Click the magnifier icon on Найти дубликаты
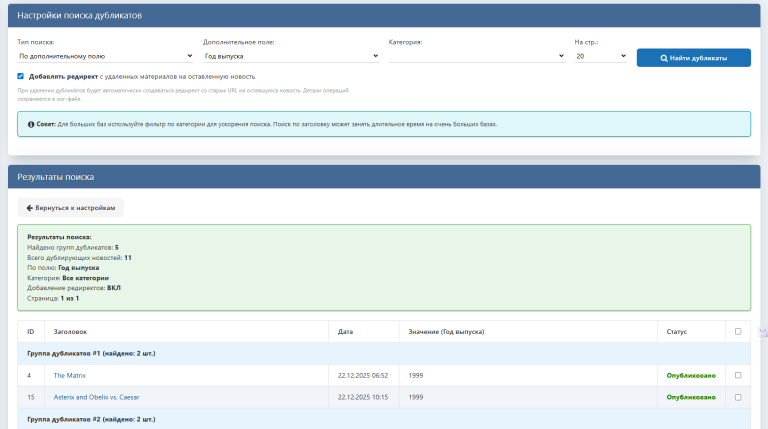The width and height of the screenshot is (768, 429). click(x=664, y=58)
